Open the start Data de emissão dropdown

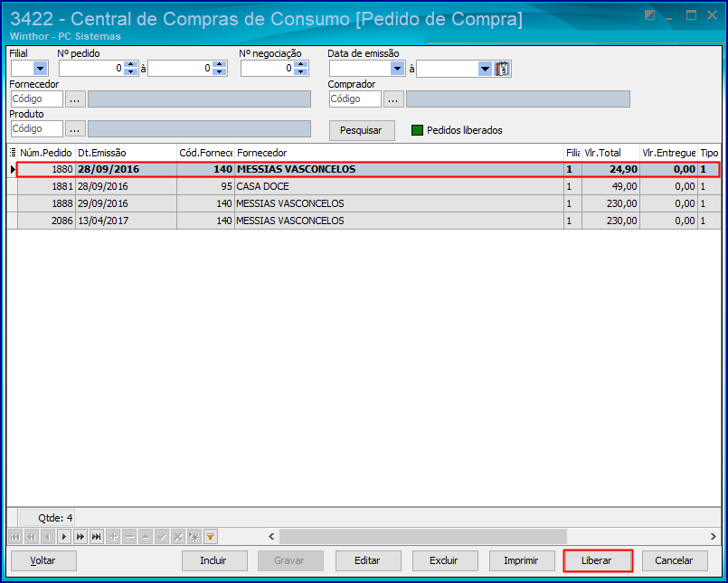pos(397,69)
